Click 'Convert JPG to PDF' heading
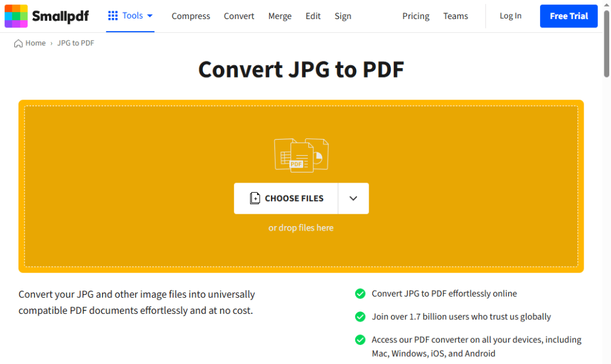This screenshot has width=611, height=364. click(301, 69)
